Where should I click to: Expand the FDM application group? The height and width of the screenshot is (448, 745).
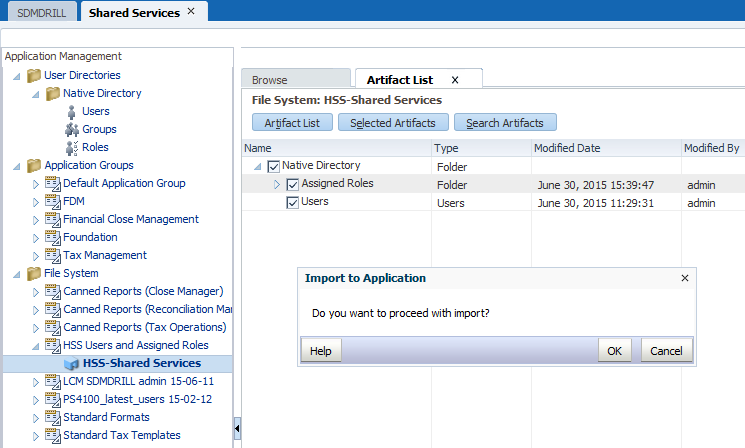coord(37,201)
